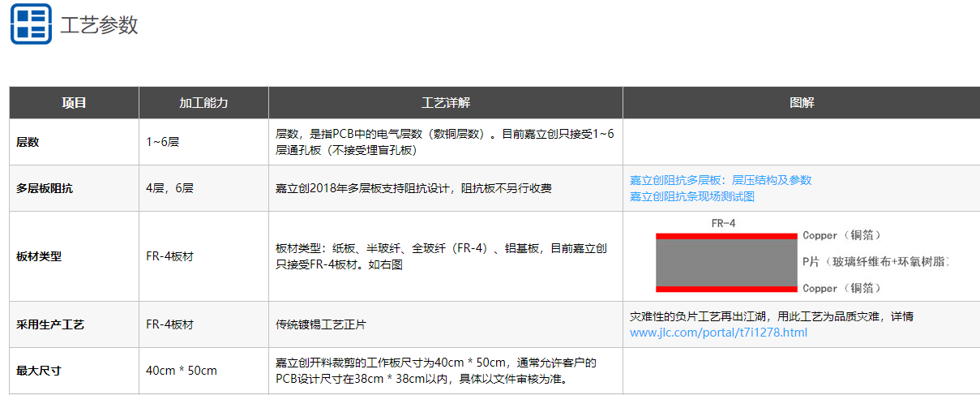The height and width of the screenshot is (395, 980).
Task: Click the lower Copper（铜箔） diagram label
Action: pyautogui.click(x=842, y=288)
